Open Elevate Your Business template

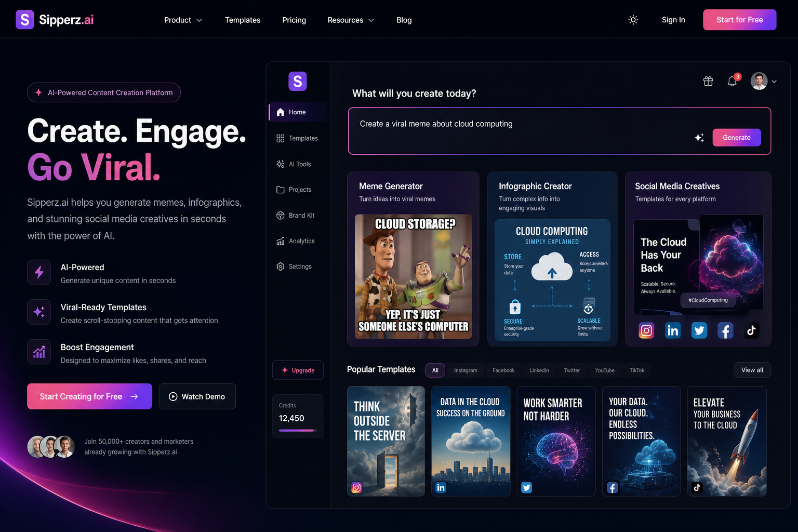(x=727, y=441)
